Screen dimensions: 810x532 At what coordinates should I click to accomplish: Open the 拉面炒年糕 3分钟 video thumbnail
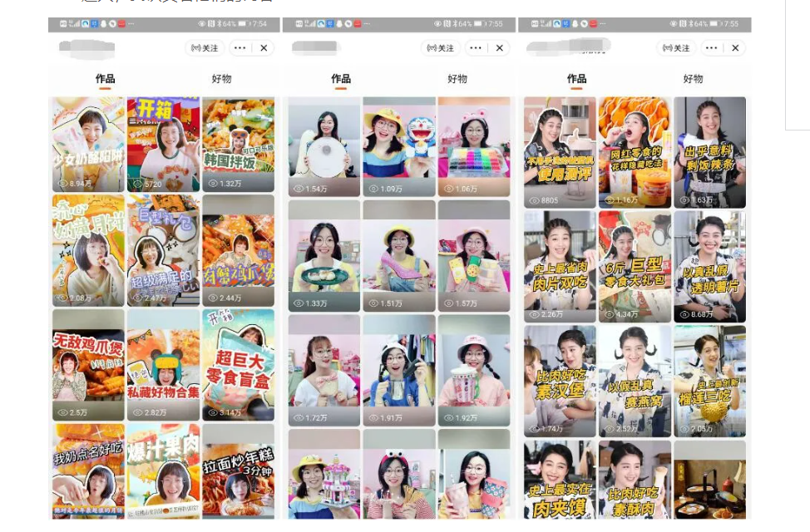[x=238, y=471]
